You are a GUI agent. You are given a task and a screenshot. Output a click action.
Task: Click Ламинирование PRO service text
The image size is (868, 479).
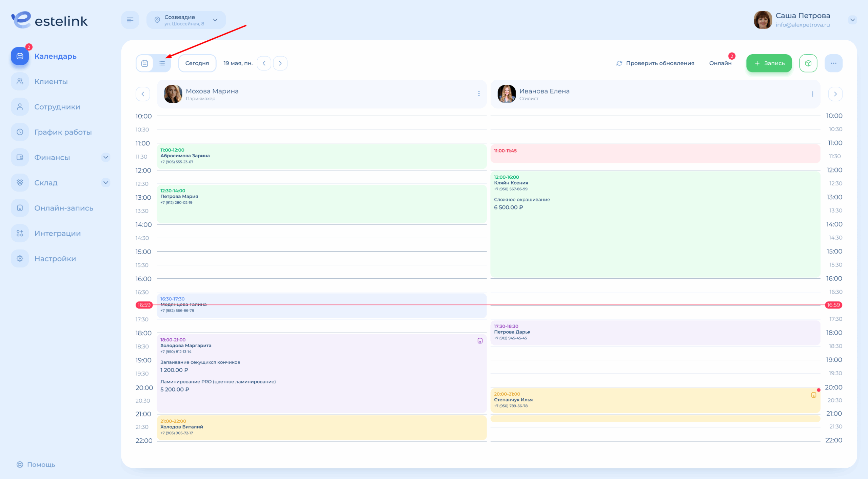click(218, 382)
